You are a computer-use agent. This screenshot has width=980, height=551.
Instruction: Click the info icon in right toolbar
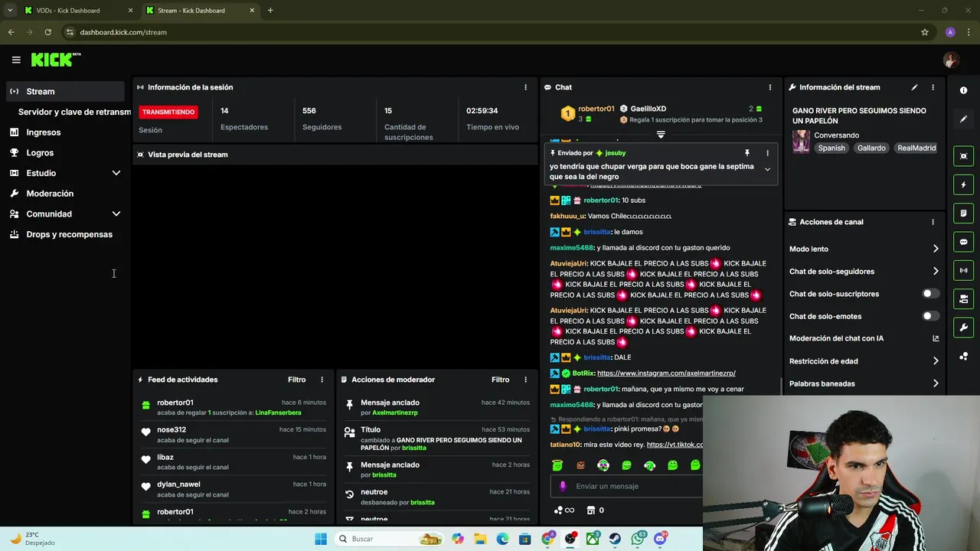[963, 90]
